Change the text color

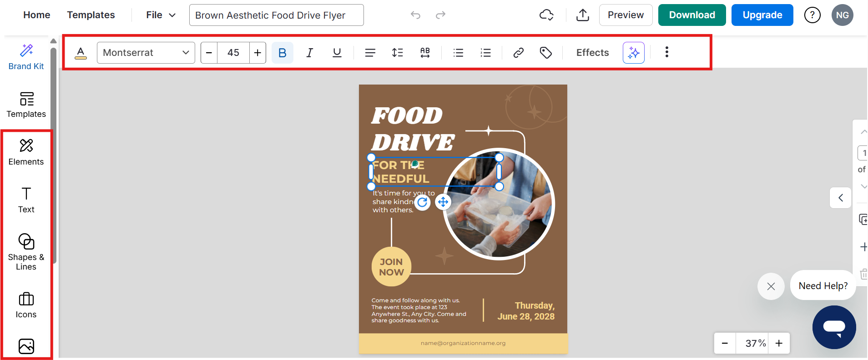81,53
